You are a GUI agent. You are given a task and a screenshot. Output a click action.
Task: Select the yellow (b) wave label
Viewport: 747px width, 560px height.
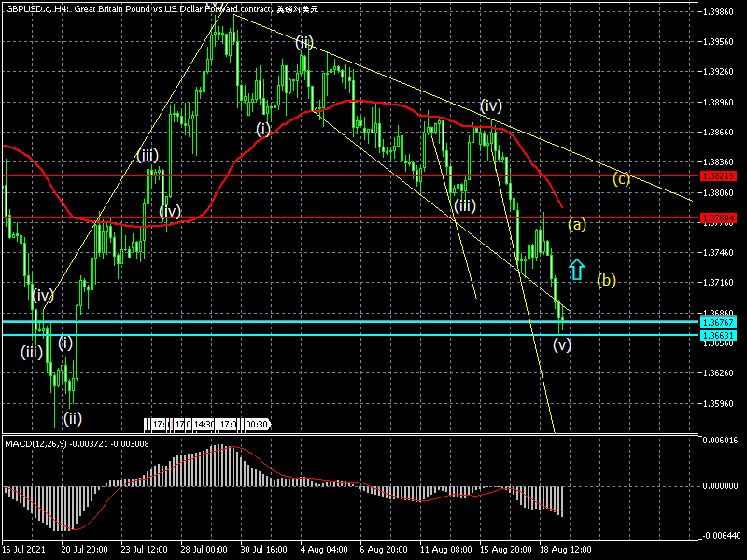(607, 280)
